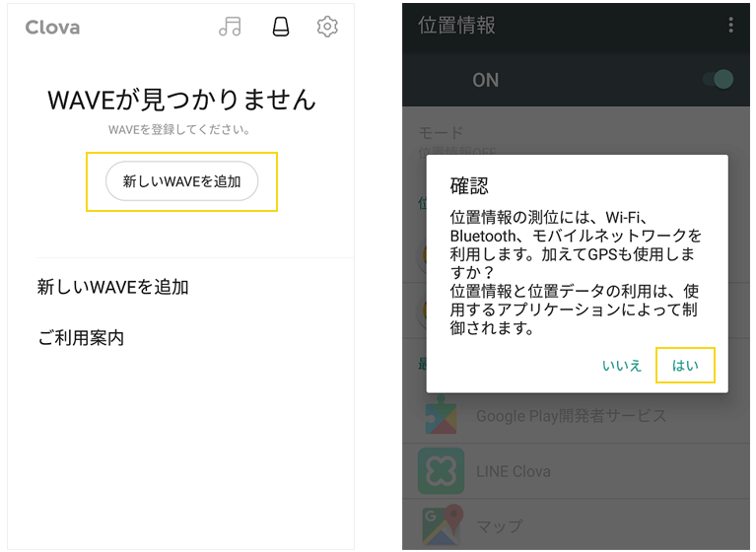Tap the WAVEが見つかりません heading
756x552 pixels.
[181, 100]
